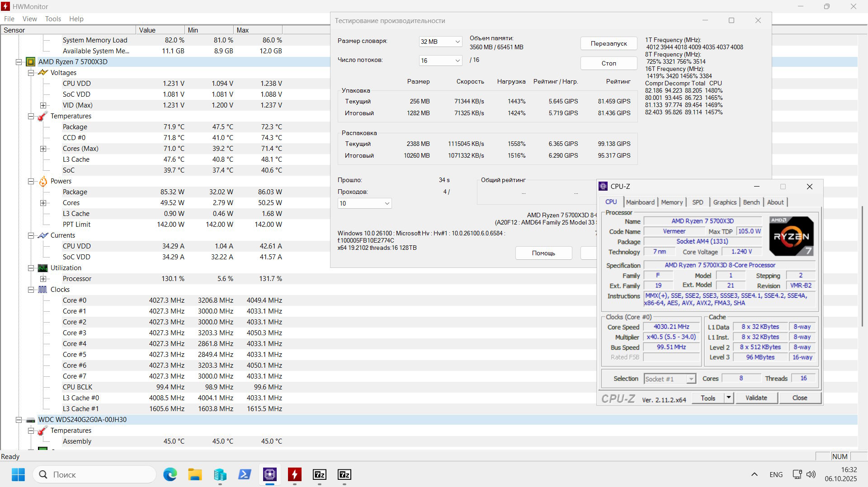Click the Utilization graph icon in sensor tree
Image resolution: width=868 pixels, height=487 pixels.
(x=43, y=268)
